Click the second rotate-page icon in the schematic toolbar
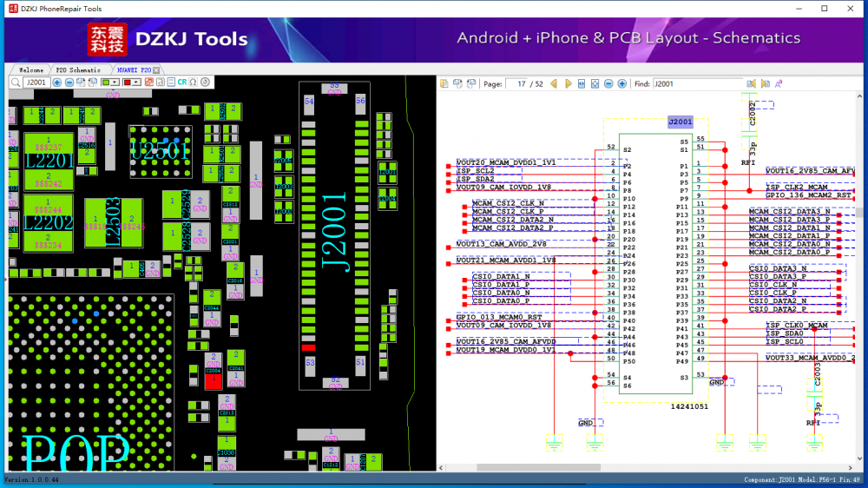 (x=471, y=84)
